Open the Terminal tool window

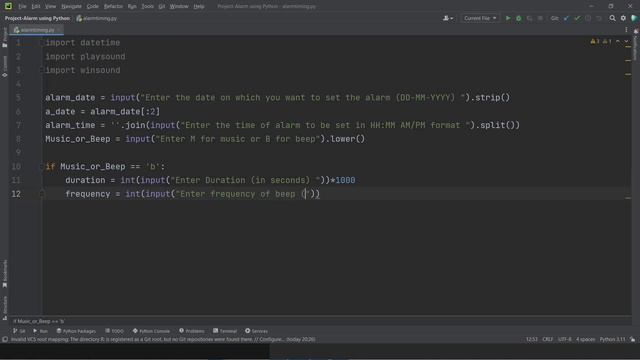(x=225, y=331)
